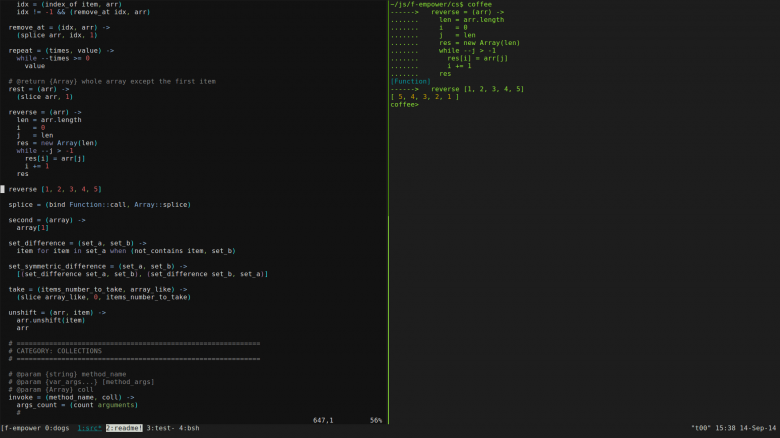Click the 56% scroll percentage in vim
This screenshot has height=438, width=780.
click(376, 421)
